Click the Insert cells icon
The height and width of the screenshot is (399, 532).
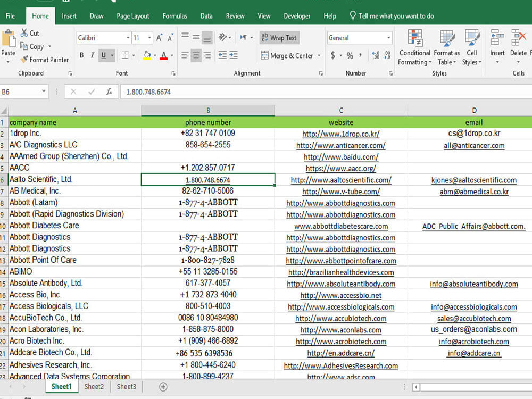tap(497, 38)
